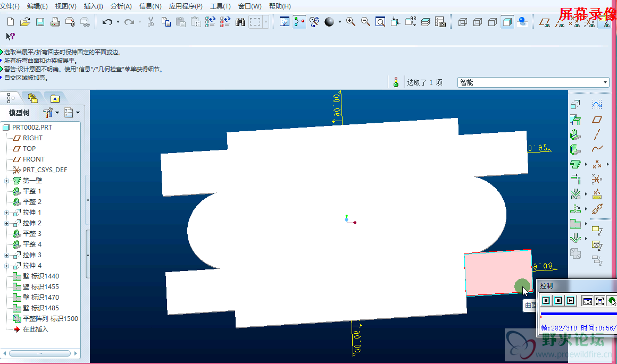617x364 pixels.
Task: Refit the model to the screen
Action: point(380,22)
